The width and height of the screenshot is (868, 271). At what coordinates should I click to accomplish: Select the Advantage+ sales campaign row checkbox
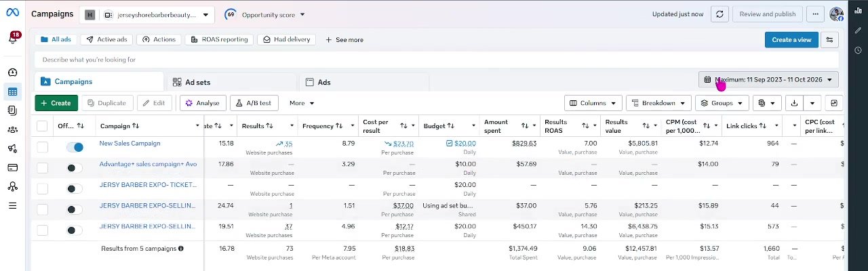(42, 167)
